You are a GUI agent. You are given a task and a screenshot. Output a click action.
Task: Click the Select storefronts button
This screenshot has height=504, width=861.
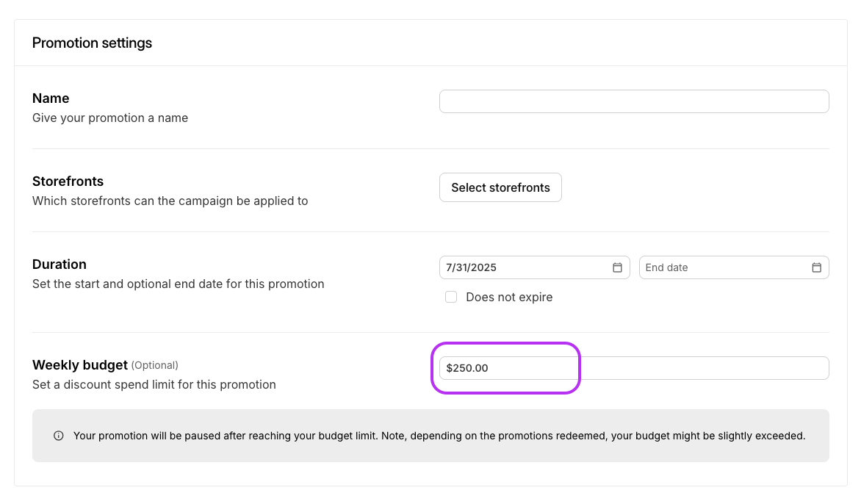(x=500, y=187)
